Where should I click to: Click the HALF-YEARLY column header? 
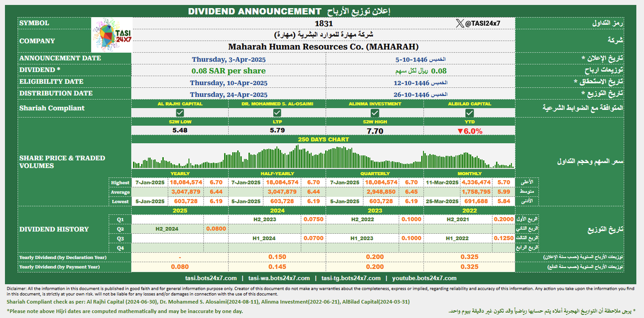point(276,174)
